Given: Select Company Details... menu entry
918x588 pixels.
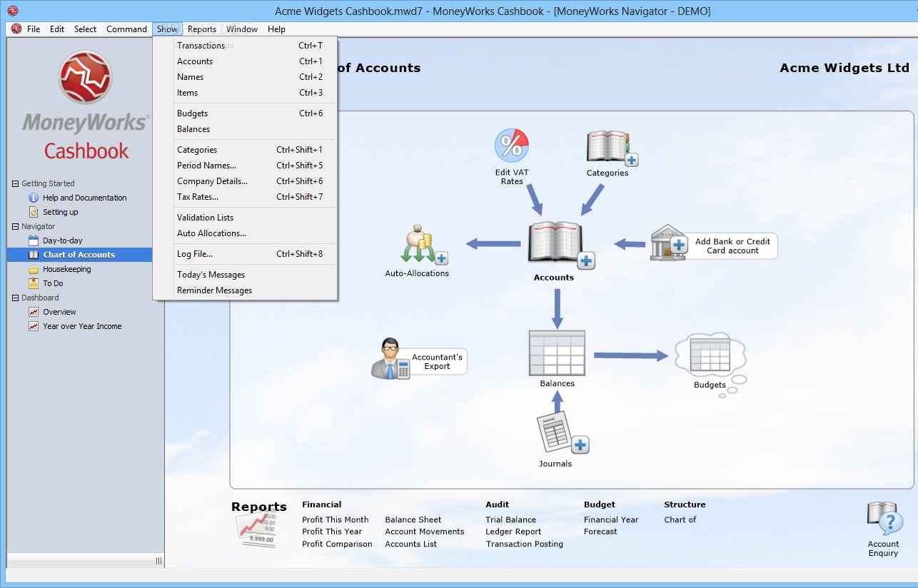Looking at the screenshot, I should click(245, 181).
